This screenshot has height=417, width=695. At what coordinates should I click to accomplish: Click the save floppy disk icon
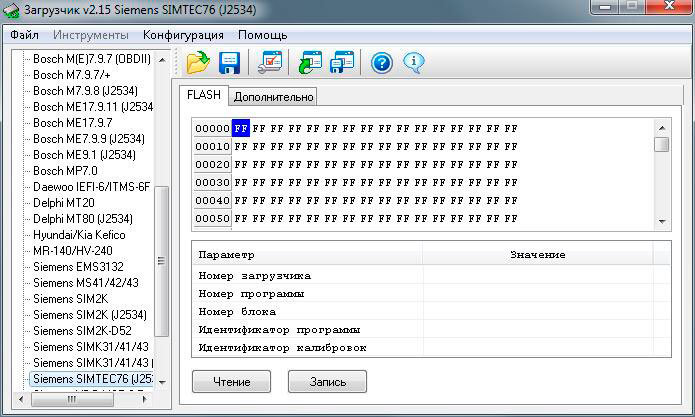(229, 64)
